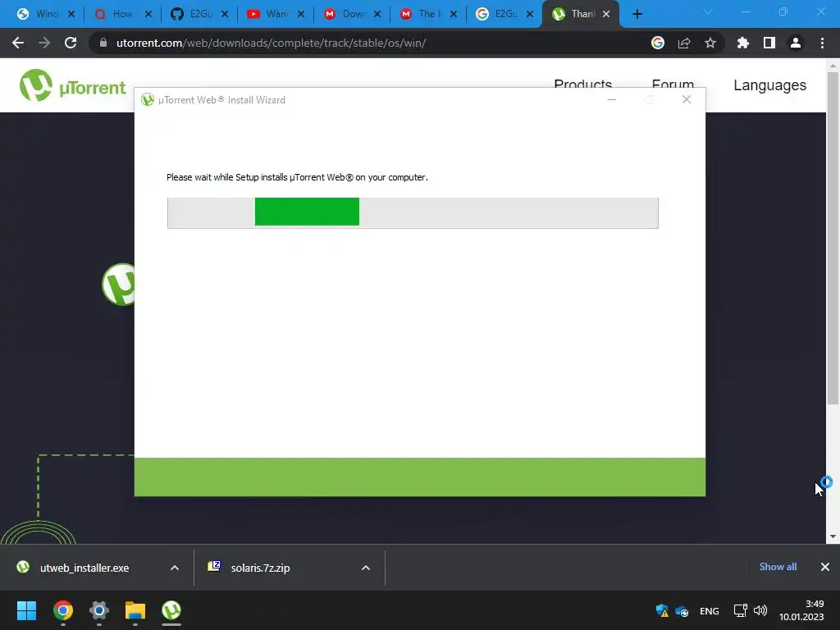This screenshot has width=840, height=630.
Task: Close the Install Wizard window
Action: 687,99
